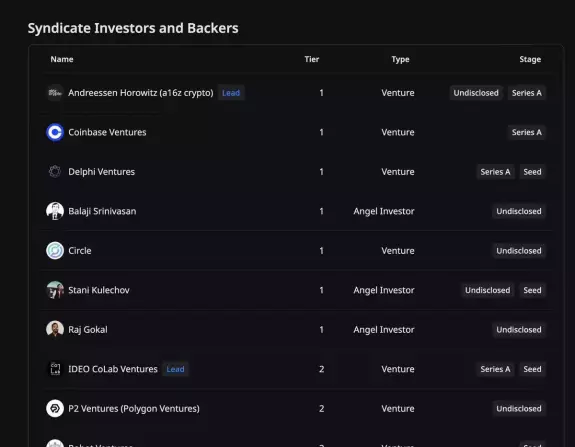This screenshot has width=575, height=447.
Task: Open Andreessen Horowitz (a16z crypto) investor page
Action: 141,93
